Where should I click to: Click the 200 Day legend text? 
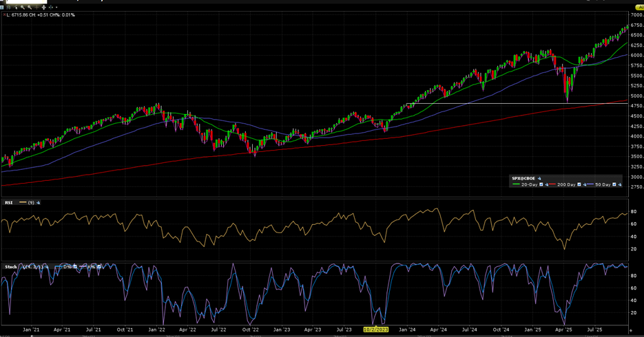point(566,184)
